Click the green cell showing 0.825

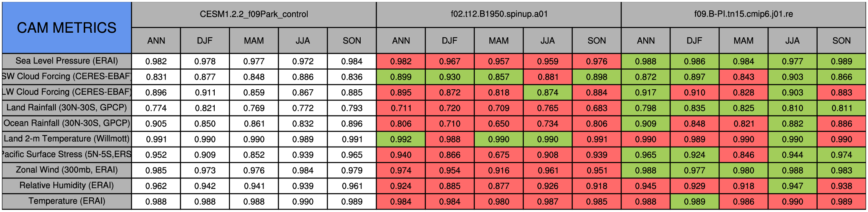(x=744, y=108)
